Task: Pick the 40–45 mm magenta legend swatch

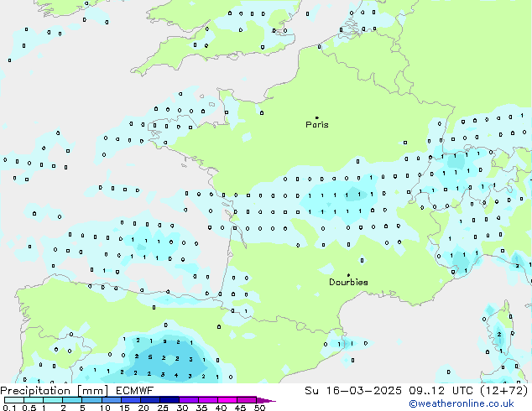Action: (x=227, y=400)
